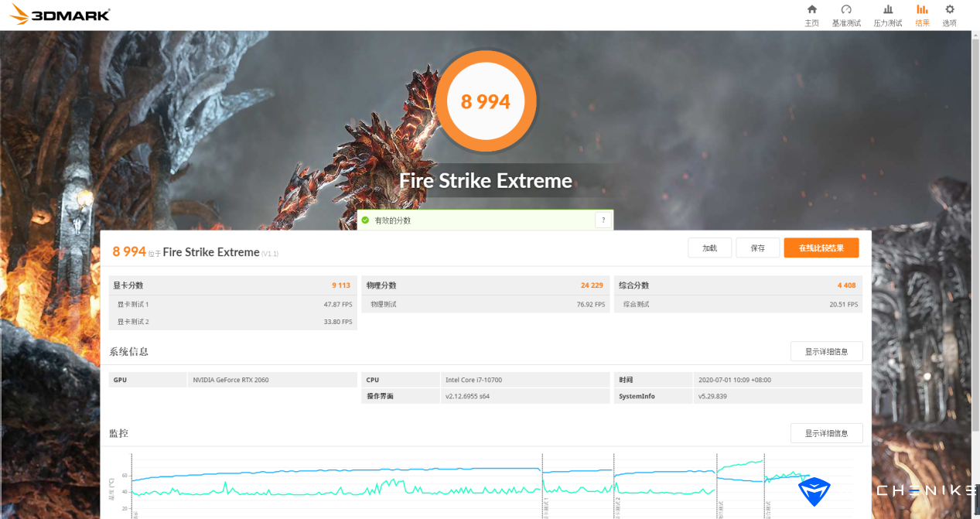Select 显卡测试 1 row 47.87 FPS
The height and width of the screenshot is (519, 980).
point(234,304)
